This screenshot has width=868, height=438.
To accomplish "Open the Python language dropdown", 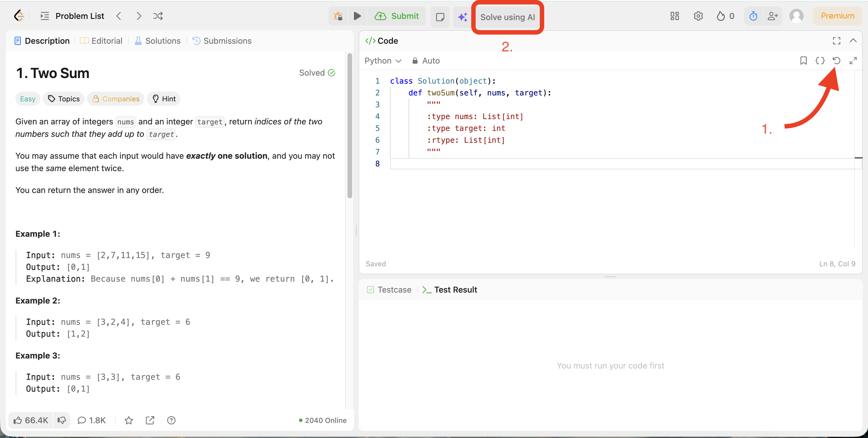I will (383, 61).
